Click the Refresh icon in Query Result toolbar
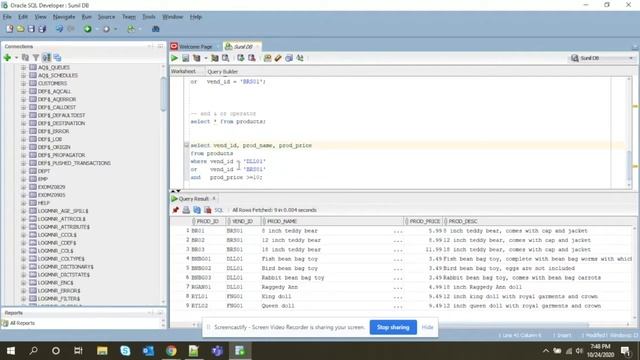 197,210
